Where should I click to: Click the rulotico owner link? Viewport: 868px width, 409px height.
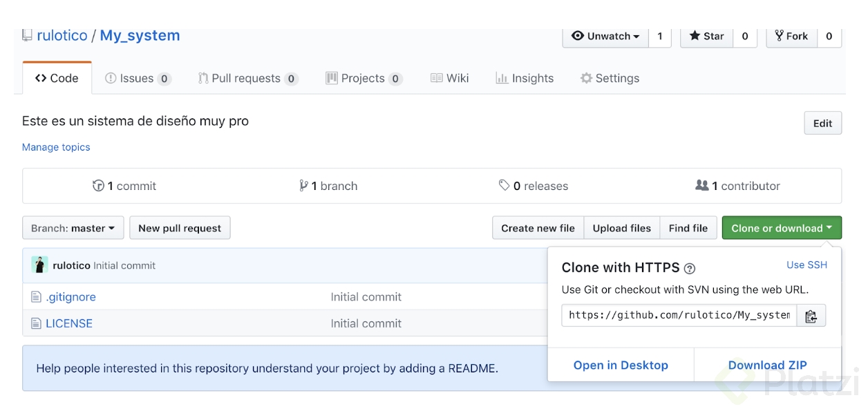(62, 36)
